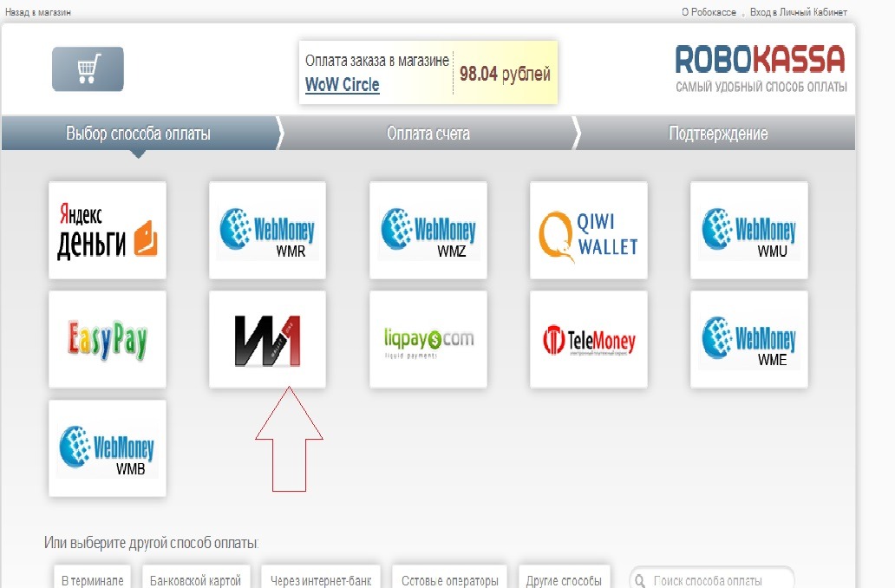Select WebMoney WME payment tile
895x588 pixels.
click(749, 340)
